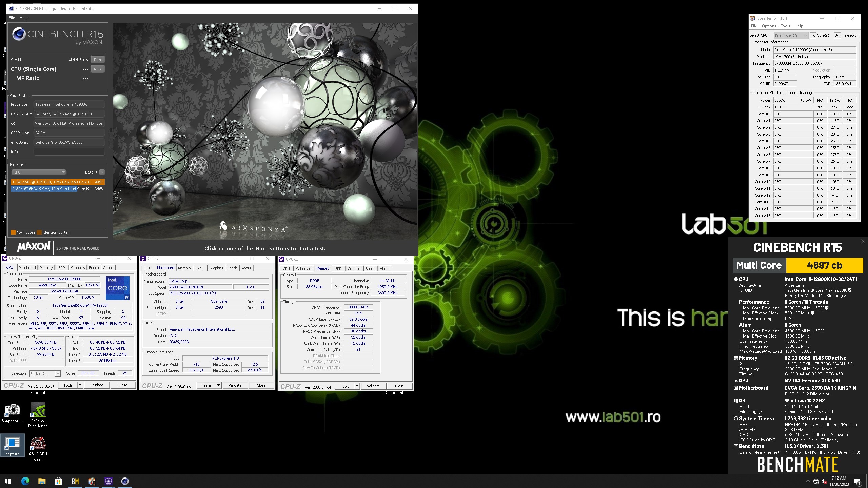The height and width of the screenshot is (488, 868).
Task: Click Core Temp title bar app icon
Action: pyautogui.click(x=752, y=18)
